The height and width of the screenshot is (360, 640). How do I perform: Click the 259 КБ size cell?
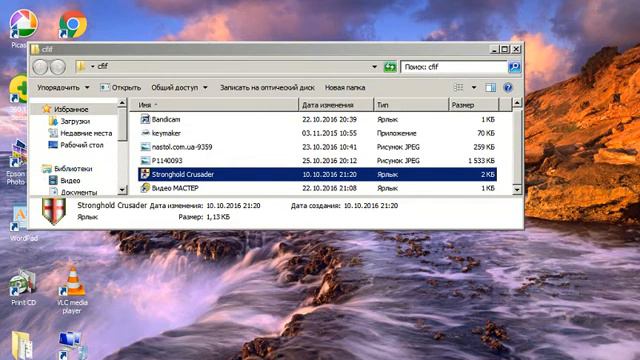(484, 147)
